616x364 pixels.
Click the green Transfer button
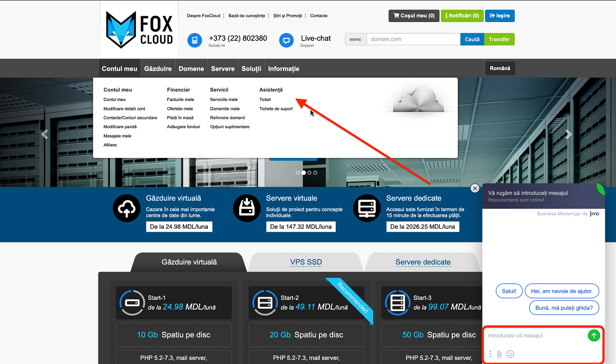499,39
